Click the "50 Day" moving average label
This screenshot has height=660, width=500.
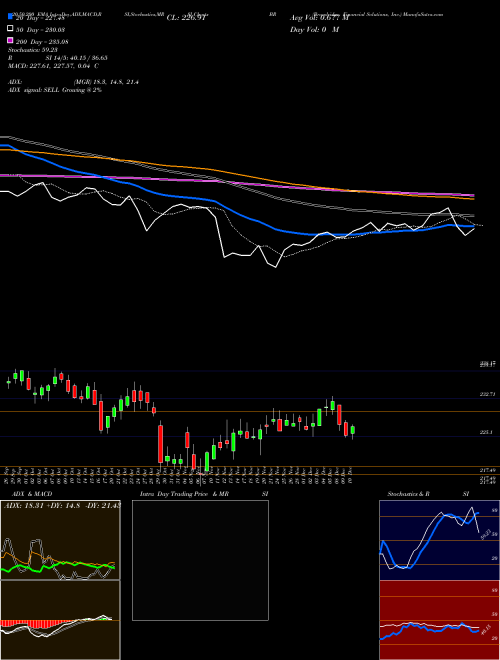41,29
